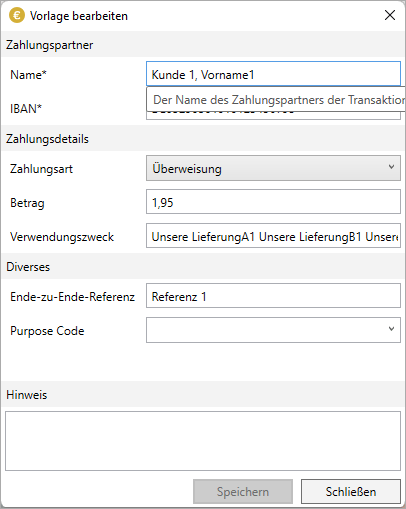Viewport: 406px width, 509px height.
Task: Click the Speichern button
Action: click(x=243, y=492)
